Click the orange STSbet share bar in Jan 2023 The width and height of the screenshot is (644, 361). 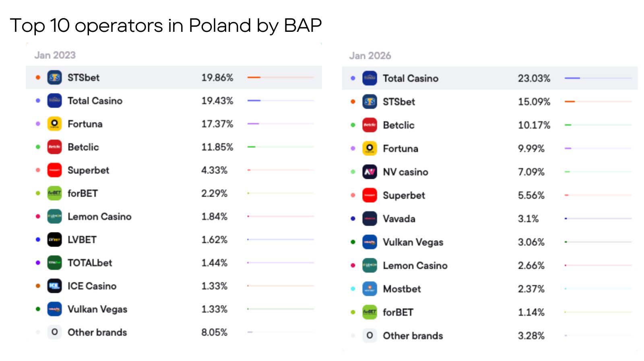click(254, 77)
